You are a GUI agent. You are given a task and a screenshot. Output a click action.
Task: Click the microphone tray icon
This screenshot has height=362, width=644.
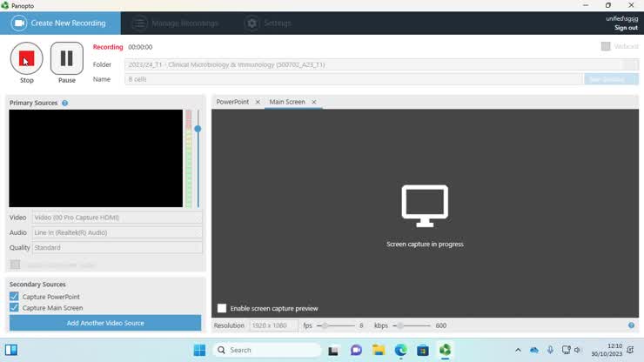tap(550, 350)
